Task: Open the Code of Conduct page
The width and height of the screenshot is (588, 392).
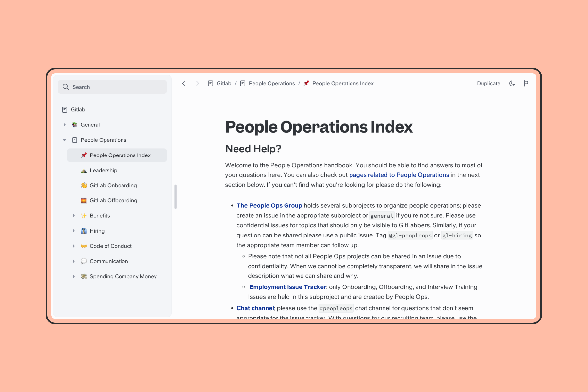Action: click(x=111, y=246)
